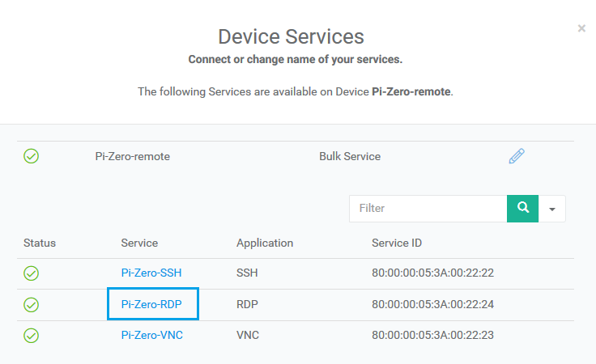Sort by the Status column header
Viewport: 596px width, 364px height.
40,243
